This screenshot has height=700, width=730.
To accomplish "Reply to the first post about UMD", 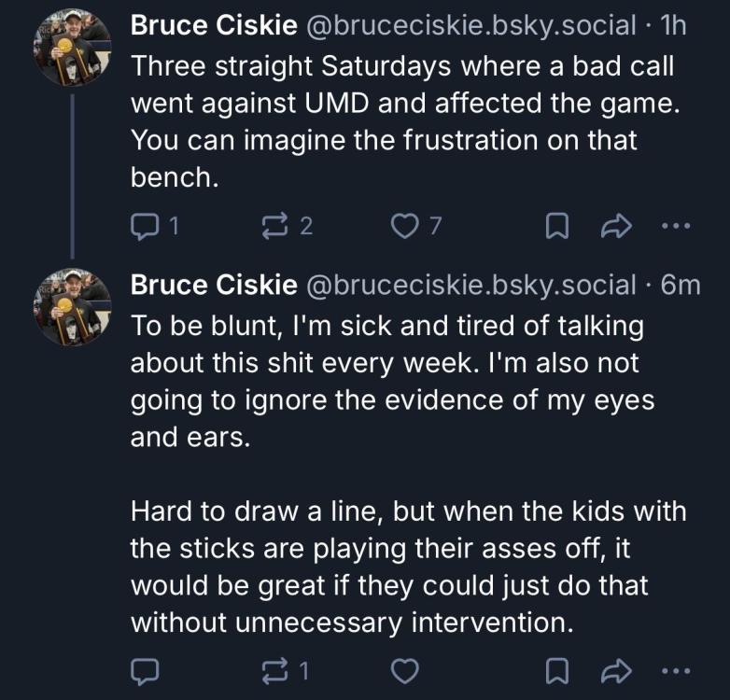I will (145, 226).
